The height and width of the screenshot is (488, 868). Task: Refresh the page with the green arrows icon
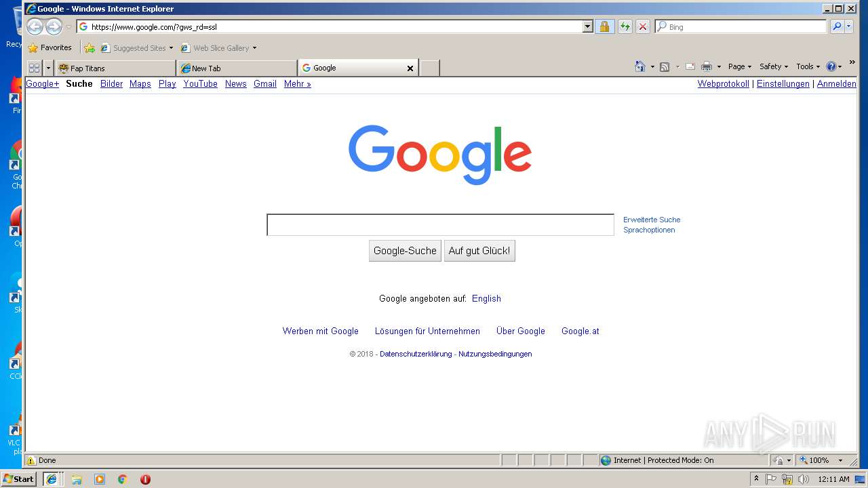(625, 26)
